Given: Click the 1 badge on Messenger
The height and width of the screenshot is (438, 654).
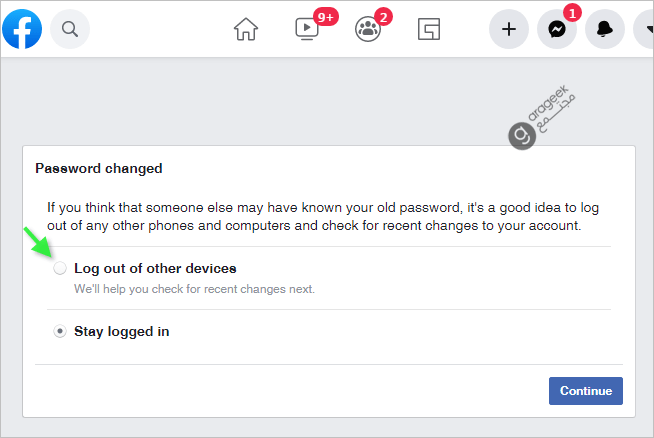Looking at the screenshot, I should [x=572, y=13].
